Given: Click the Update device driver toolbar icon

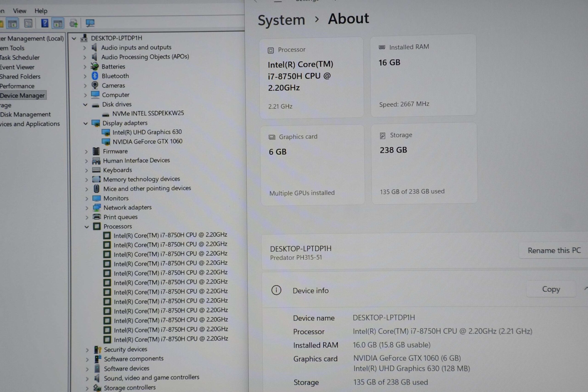Looking at the screenshot, I should point(73,23).
